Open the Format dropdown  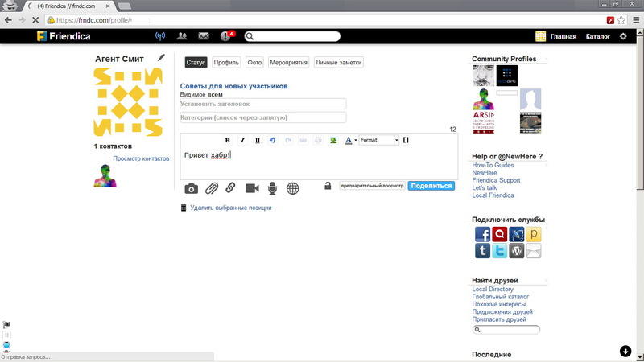point(378,140)
